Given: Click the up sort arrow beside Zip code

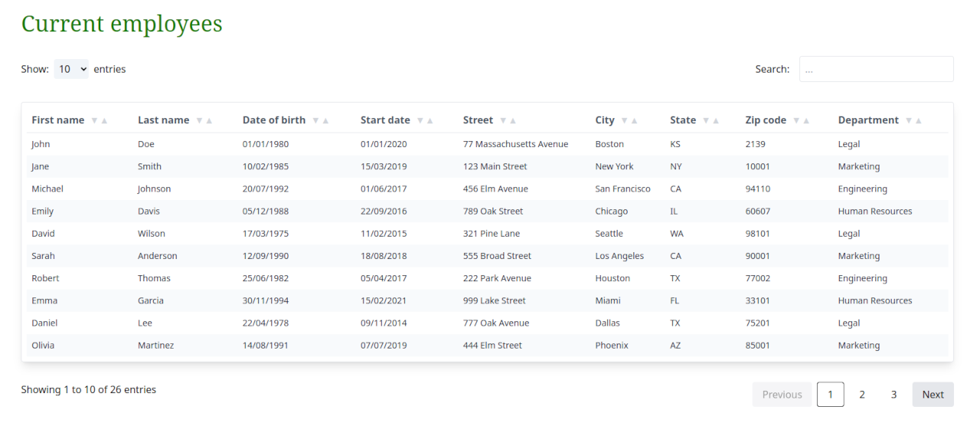Looking at the screenshot, I should coord(806,121).
